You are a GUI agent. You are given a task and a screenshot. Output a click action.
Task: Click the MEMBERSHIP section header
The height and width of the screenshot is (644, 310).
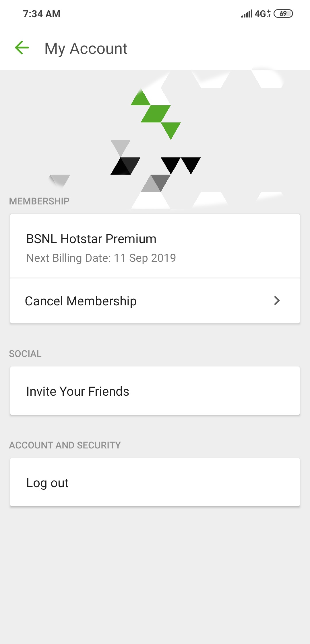pyautogui.click(x=39, y=201)
